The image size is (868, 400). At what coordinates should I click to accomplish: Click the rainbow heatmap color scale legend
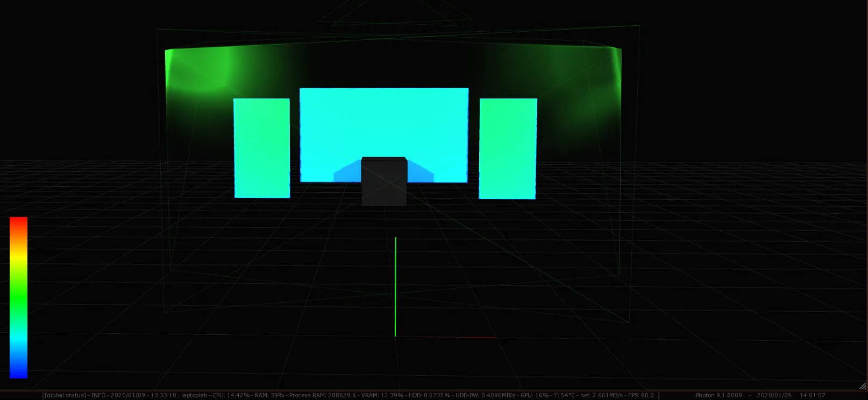18,297
